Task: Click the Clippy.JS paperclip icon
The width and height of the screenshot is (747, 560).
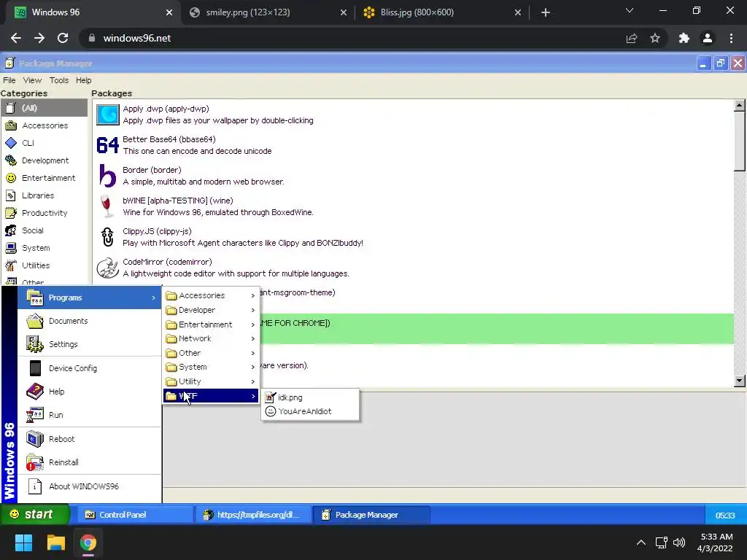Action: [108, 237]
